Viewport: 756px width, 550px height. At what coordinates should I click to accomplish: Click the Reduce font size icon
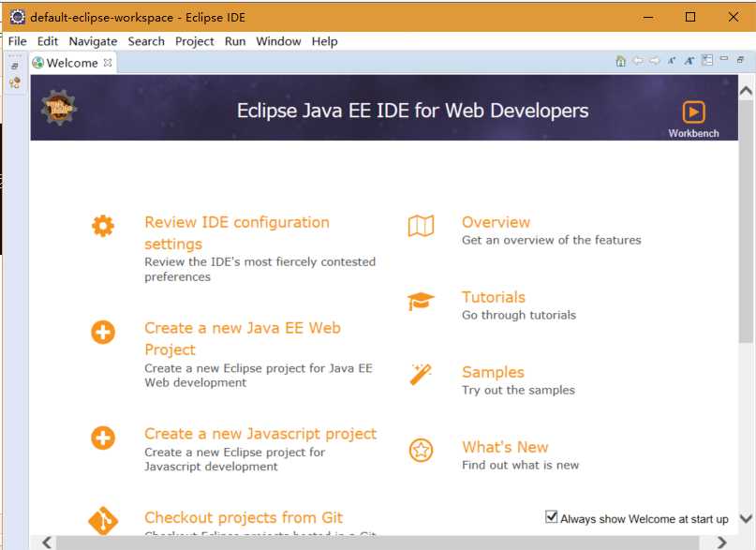pos(672,61)
